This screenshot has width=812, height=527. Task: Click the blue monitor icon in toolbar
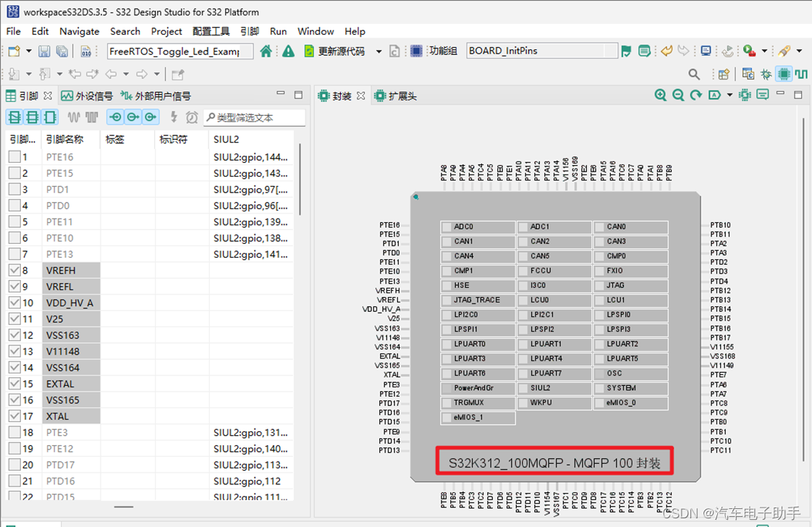tap(706, 51)
